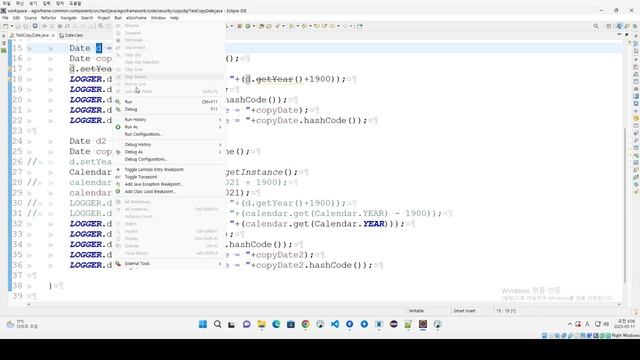This screenshot has height=360, width=640.
Task: Open Eclipse IDE icon on taskbar
Action: 393,324
